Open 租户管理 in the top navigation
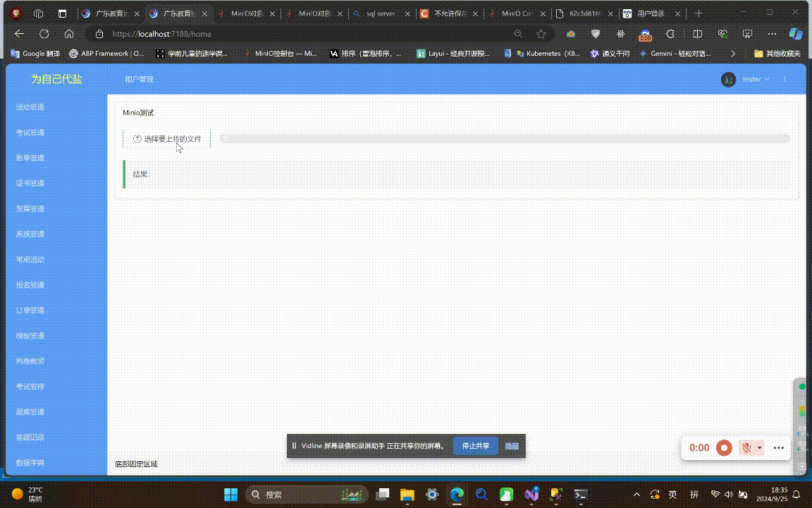This screenshot has height=508, width=812. pos(139,79)
